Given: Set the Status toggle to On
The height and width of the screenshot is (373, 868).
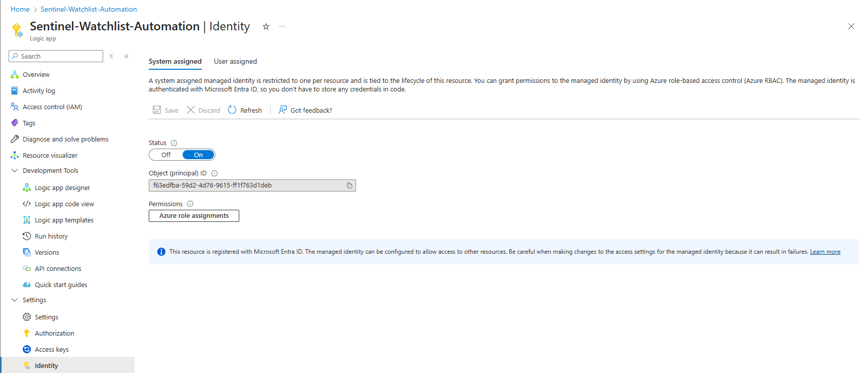Looking at the screenshot, I should click(198, 155).
